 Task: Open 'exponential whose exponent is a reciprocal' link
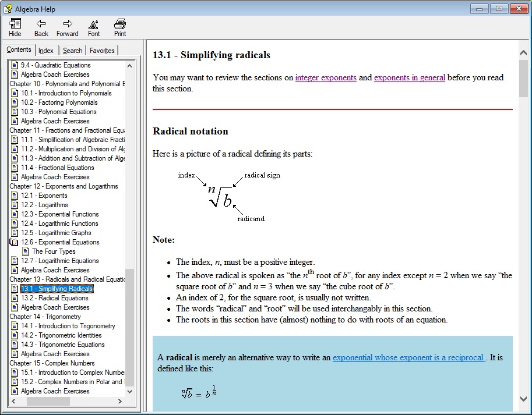pyautogui.click(x=408, y=357)
